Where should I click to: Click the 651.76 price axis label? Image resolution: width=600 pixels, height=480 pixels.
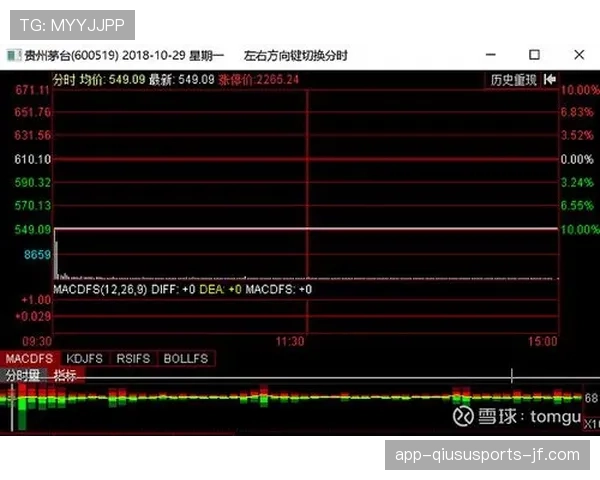(33, 112)
